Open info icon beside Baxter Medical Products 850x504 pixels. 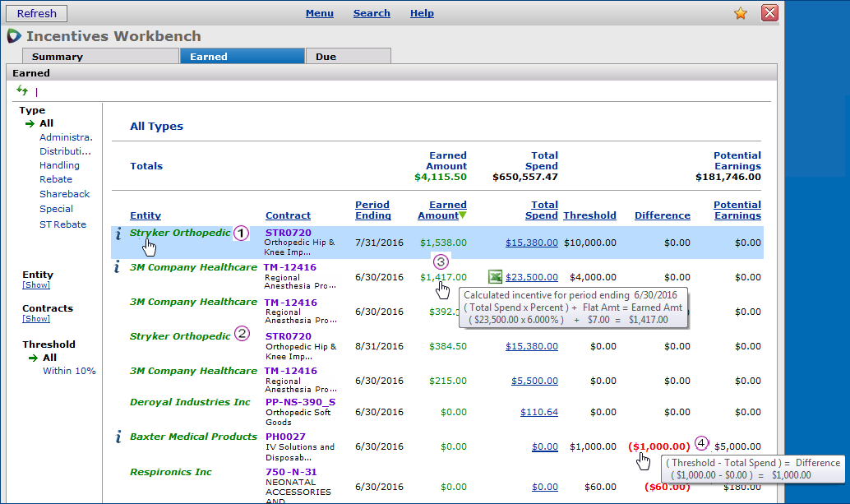[118, 437]
